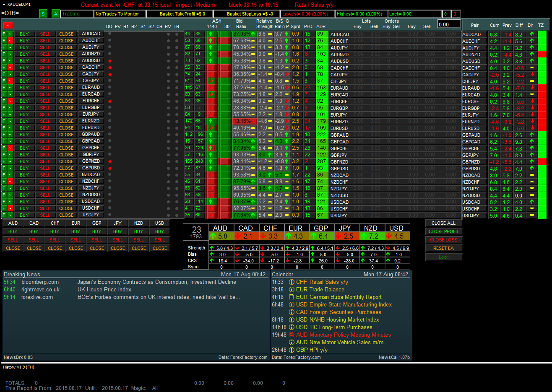Click the F button on the EURUSD row
This screenshot has height=392, width=552.
coord(4,128)
